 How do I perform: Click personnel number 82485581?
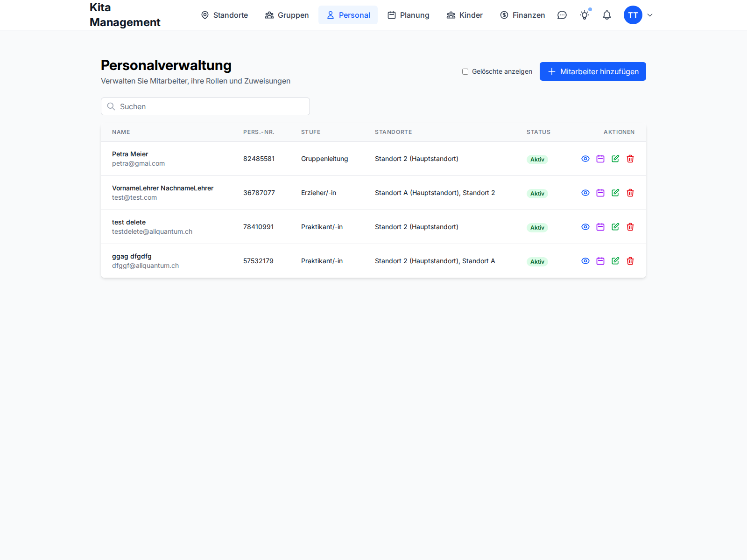(259, 159)
